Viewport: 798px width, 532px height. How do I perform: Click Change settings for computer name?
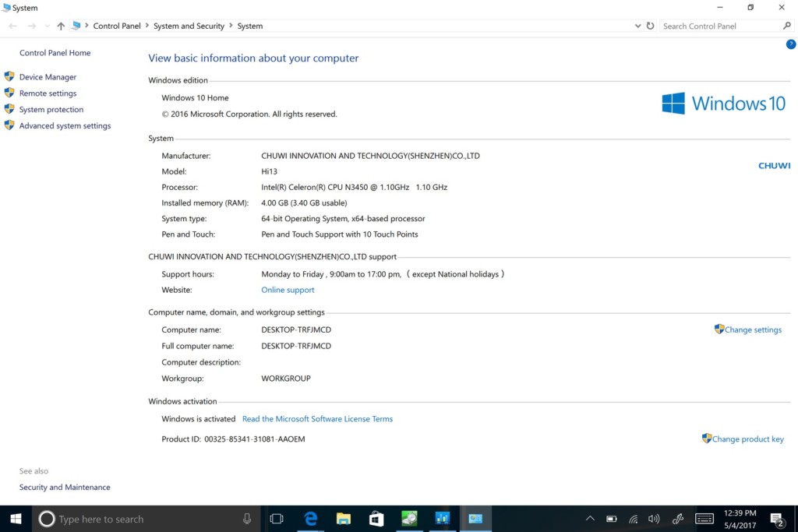pos(753,329)
